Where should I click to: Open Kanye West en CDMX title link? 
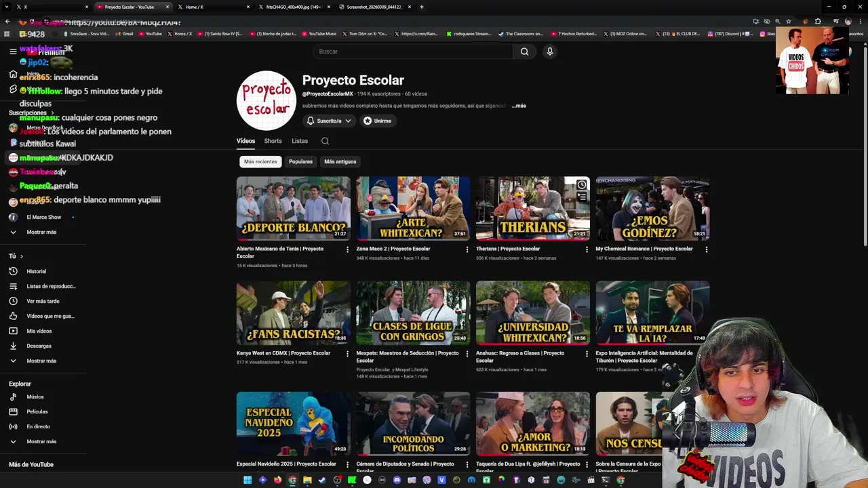point(283,353)
